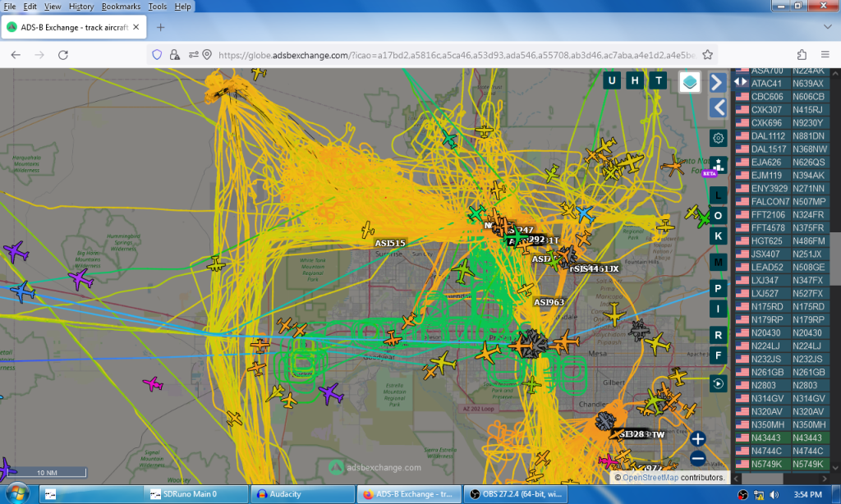Image resolution: width=841 pixels, height=504 pixels.
Task: Select LEAD52 callsign row
Action: click(782, 267)
